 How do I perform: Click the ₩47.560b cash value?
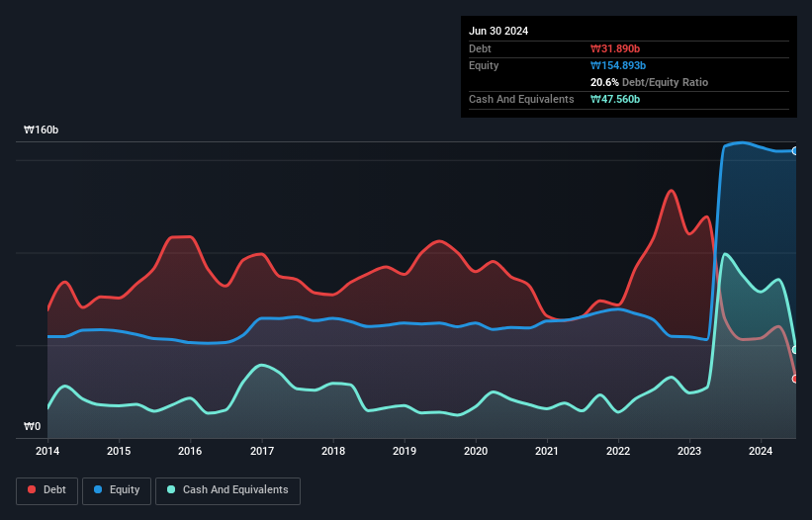(615, 99)
